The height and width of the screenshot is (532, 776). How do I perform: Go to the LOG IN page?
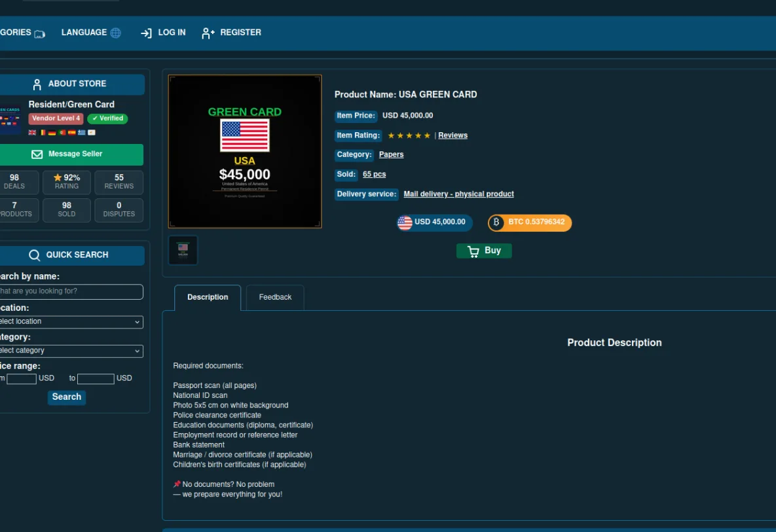point(163,33)
